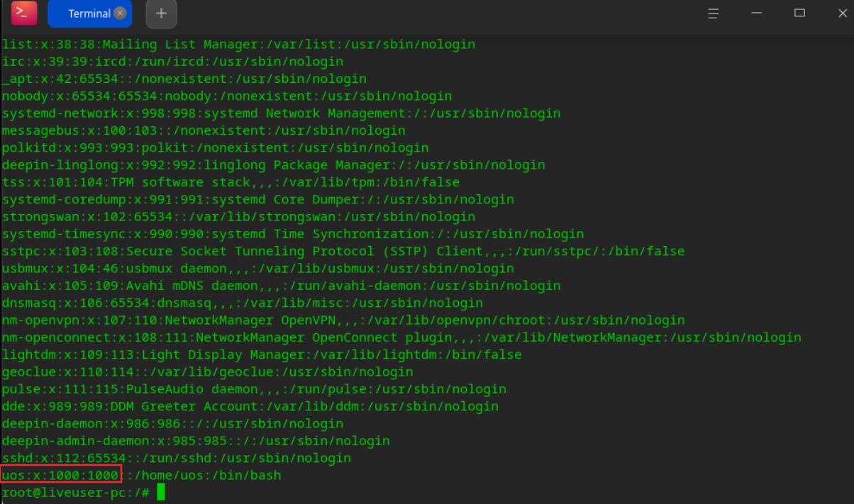Click the green cursor block at prompt
The width and height of the screenshot is (854, 504).
[x=161, y=492]
